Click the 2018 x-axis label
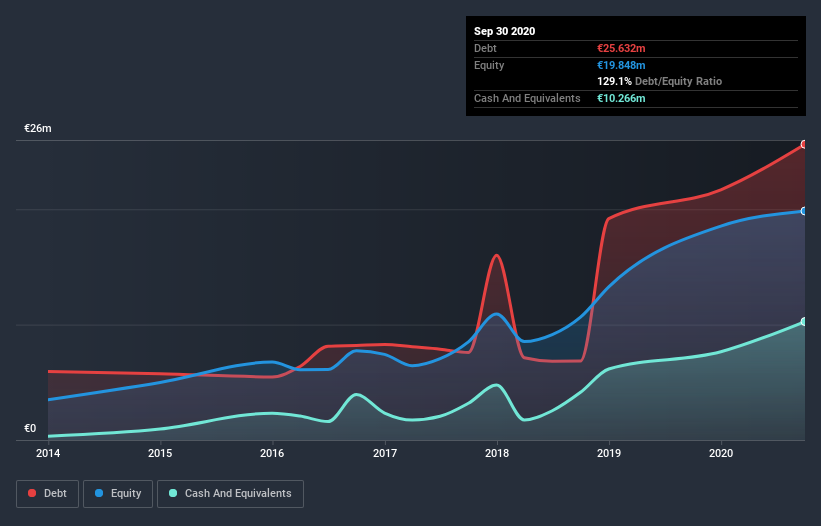This screenshot has width=821, height=526. 497,453
